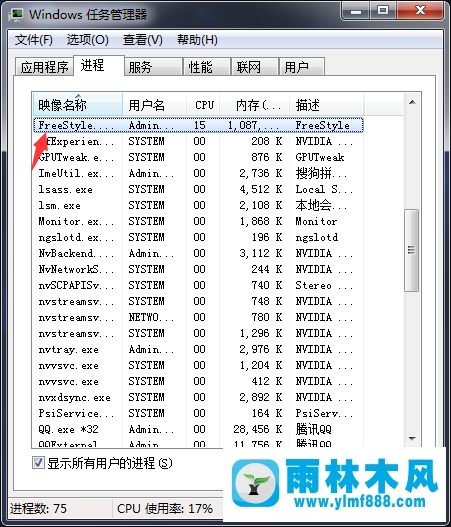Minimize the Task Manager window
451x527 pixels.
point(356,11)
